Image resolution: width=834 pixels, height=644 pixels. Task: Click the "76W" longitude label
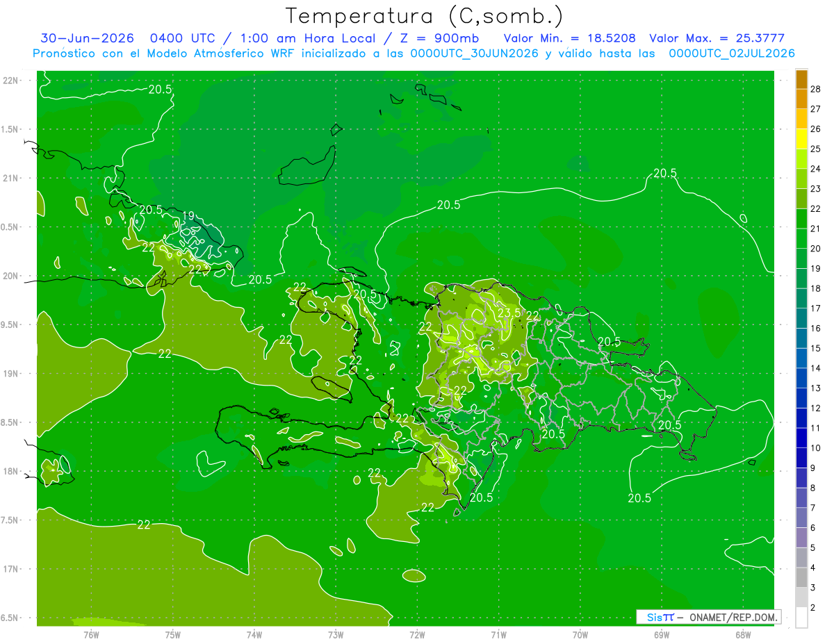tap(91, 634)
